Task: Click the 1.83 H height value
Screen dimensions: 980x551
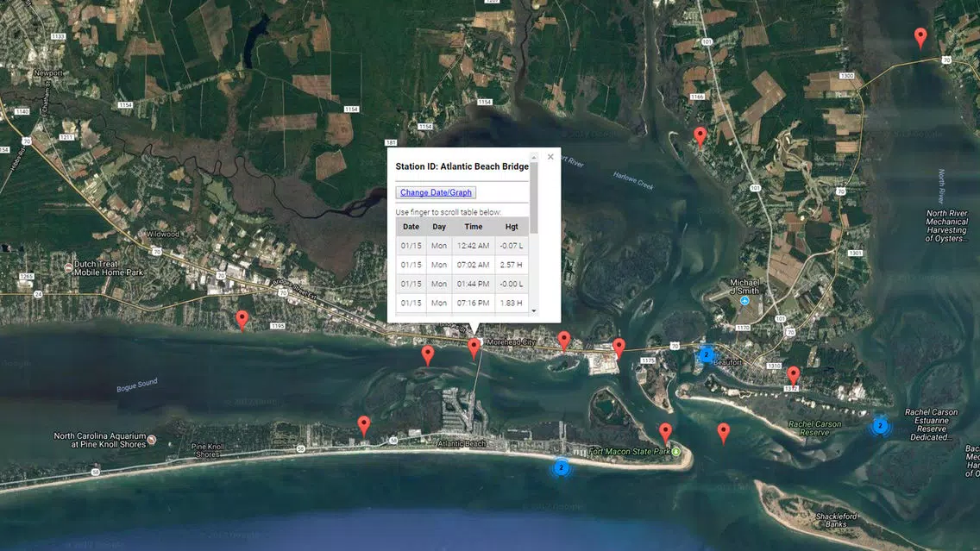Action: tap(512, 303)
